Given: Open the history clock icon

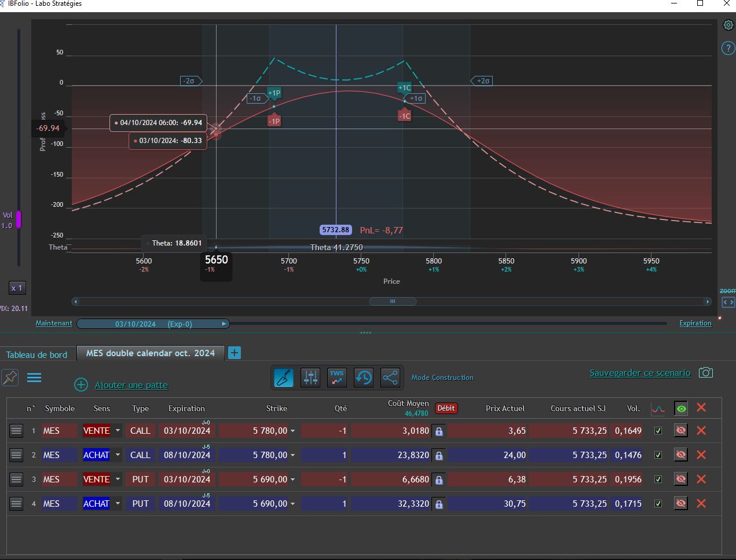Looking at the screenshot, I should point(364,378).
